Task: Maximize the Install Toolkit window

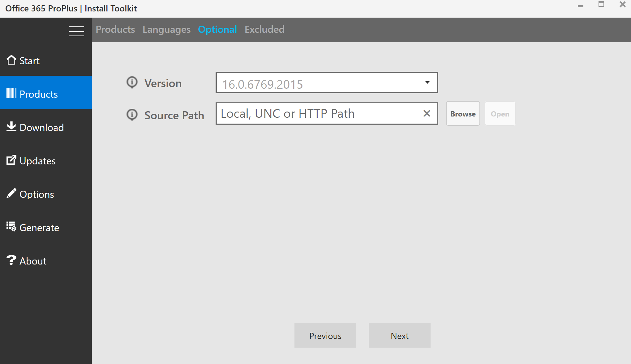Action: pyautogui.click(x=601, y=4)
